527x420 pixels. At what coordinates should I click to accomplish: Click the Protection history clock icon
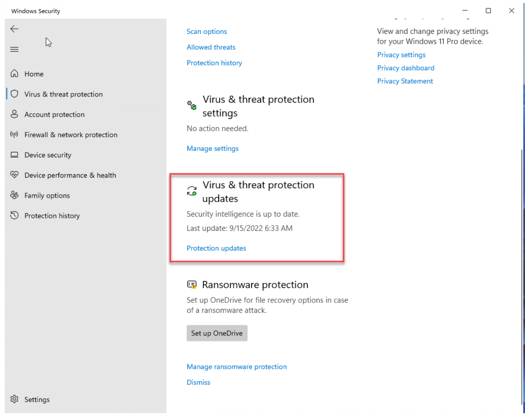pyautogui.click(x=15, y=215)
